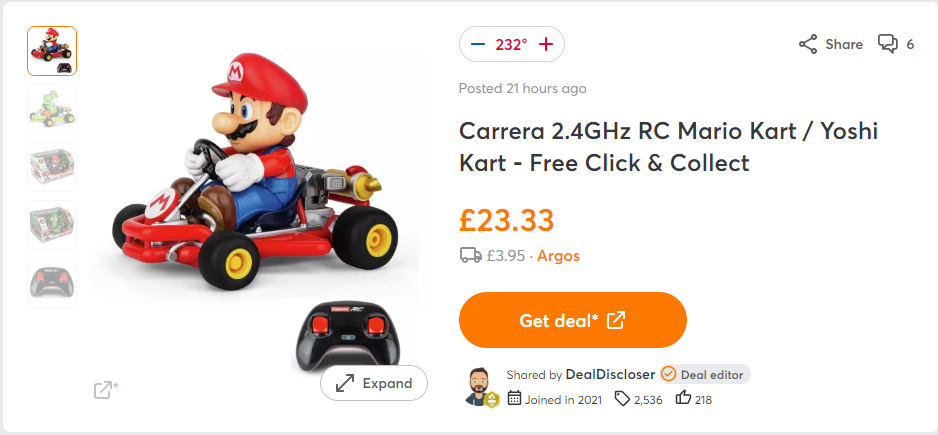The image size is (938, 435).
Task: Click the thumbs-up icon showing 218
Action: pyautogui.click(x=684, y=398)
